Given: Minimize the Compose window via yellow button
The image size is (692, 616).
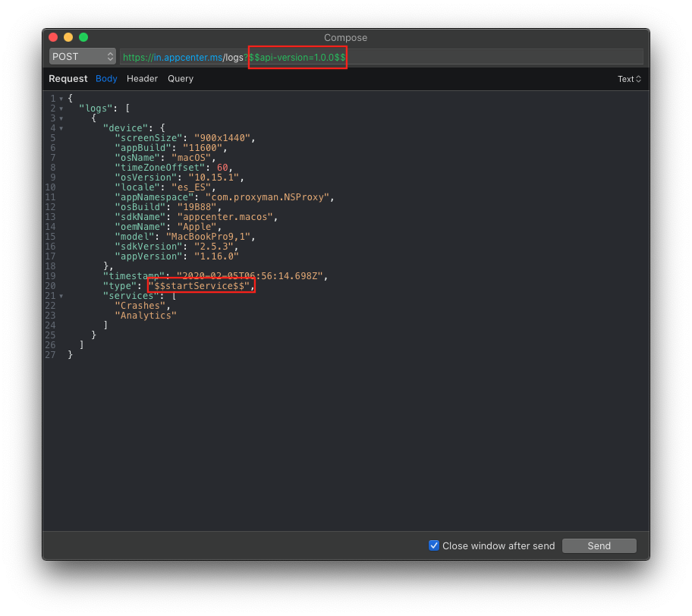Looking at the screenshot, I should [68, 36].
